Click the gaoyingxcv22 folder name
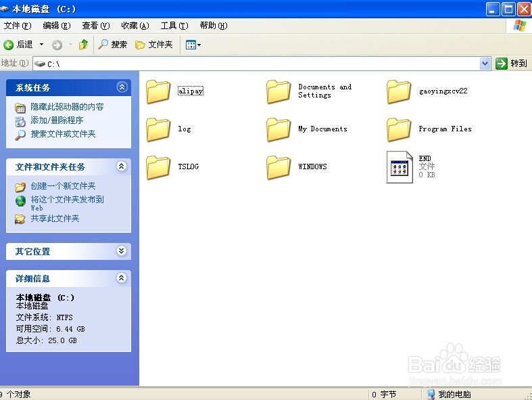The height and width of the screenshot is (400, 532). pos(443,91)
